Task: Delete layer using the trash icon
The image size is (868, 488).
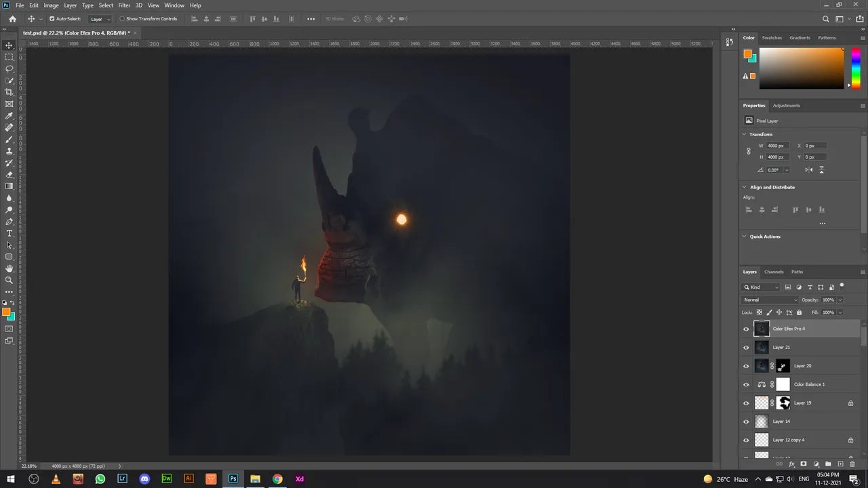Action: click(x=852, y=464)
